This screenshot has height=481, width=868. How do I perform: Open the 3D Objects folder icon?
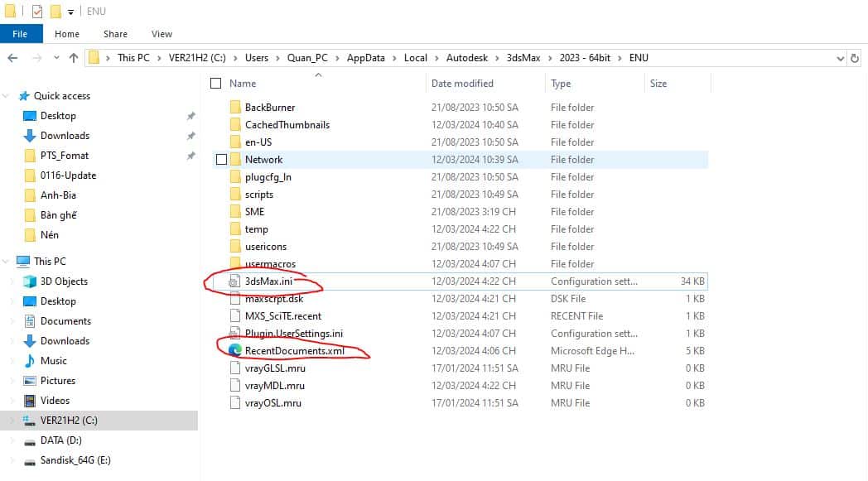tap(30, 281)
